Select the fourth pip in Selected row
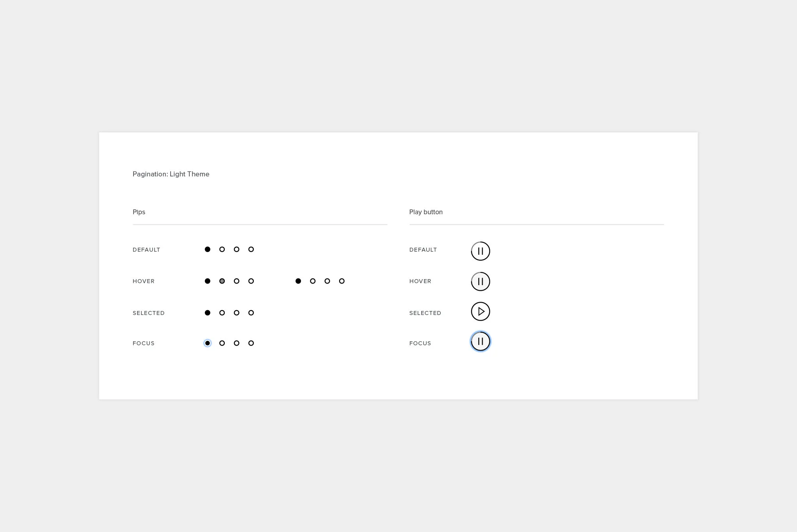The height and width of the screenshot is (532, 797). tap(251, 313)
